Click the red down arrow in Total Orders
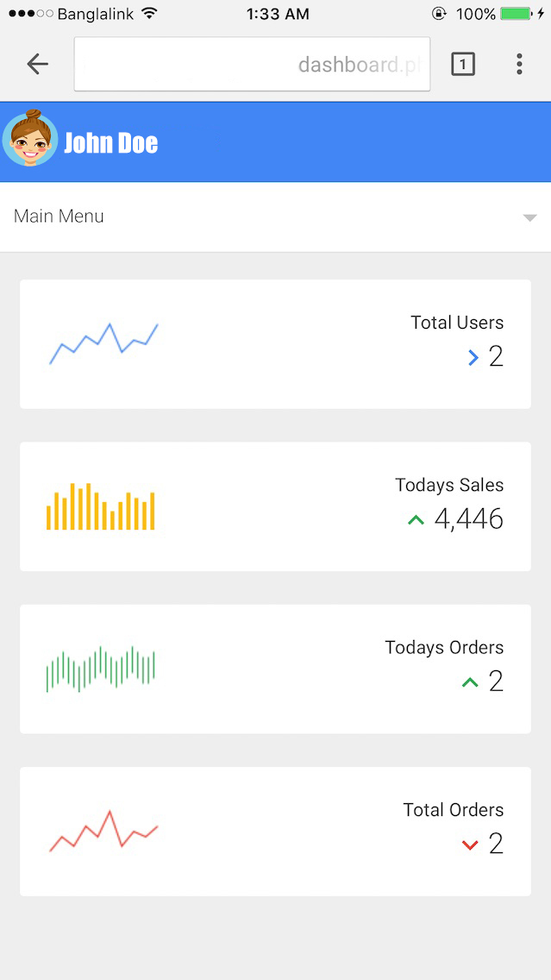This screenshot has width=551, height=980. [x=470, y=845]
